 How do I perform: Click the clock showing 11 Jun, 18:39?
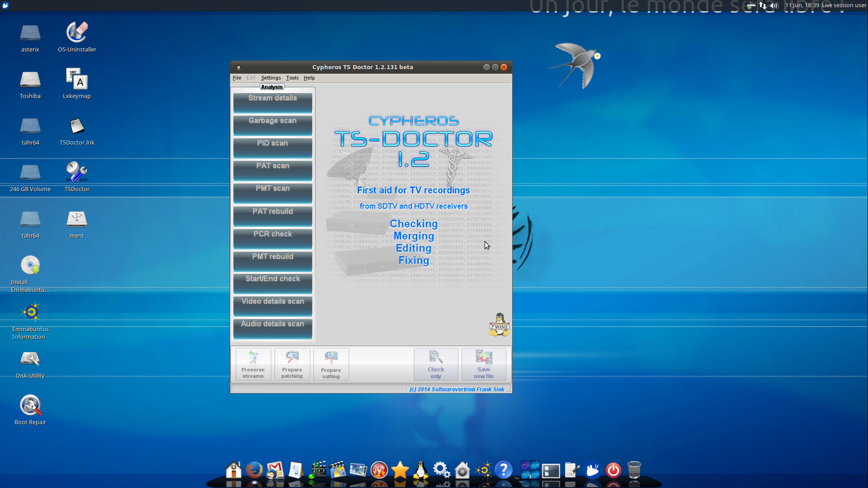pos(802,5)
